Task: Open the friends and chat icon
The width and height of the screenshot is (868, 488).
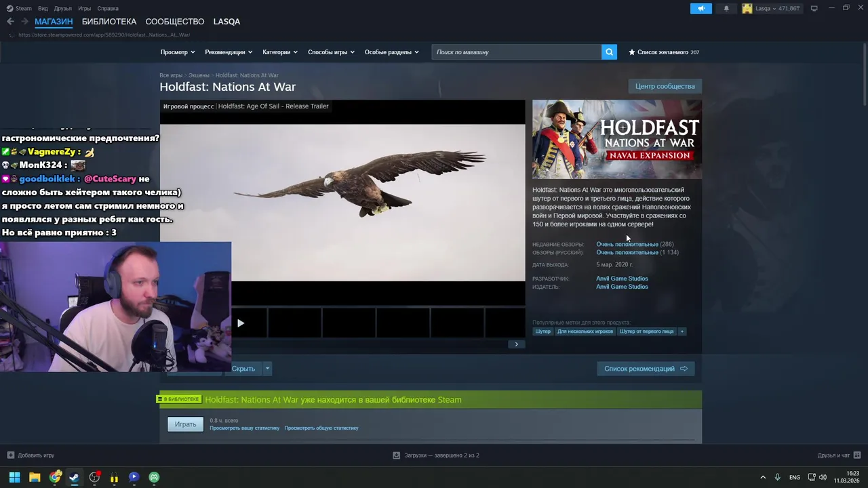Action: click(857, 455)
